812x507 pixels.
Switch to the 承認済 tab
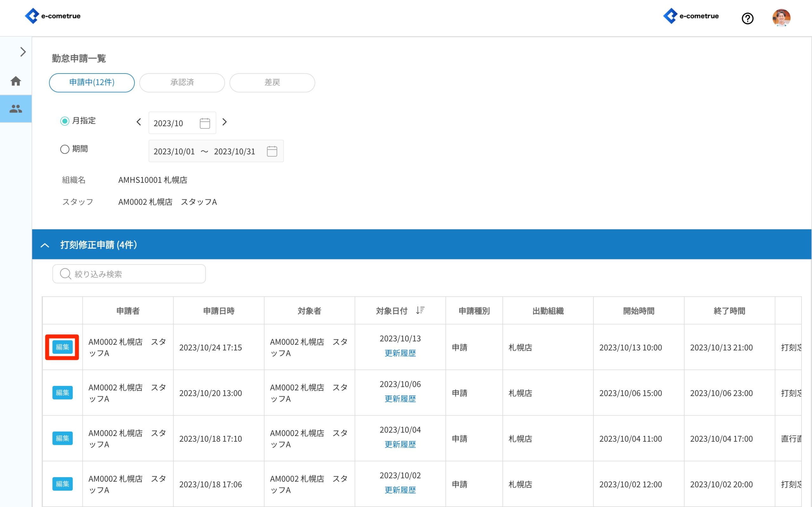point(182,82)
